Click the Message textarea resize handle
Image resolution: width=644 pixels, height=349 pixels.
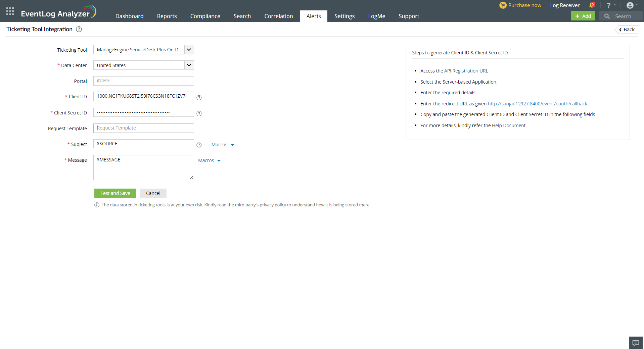point(191,178)
